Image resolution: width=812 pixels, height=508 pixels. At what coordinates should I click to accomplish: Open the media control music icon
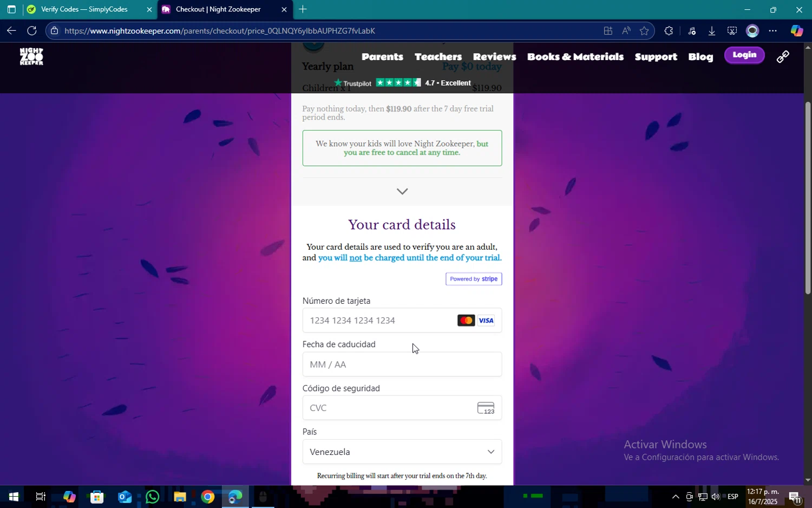click(691, 31)
